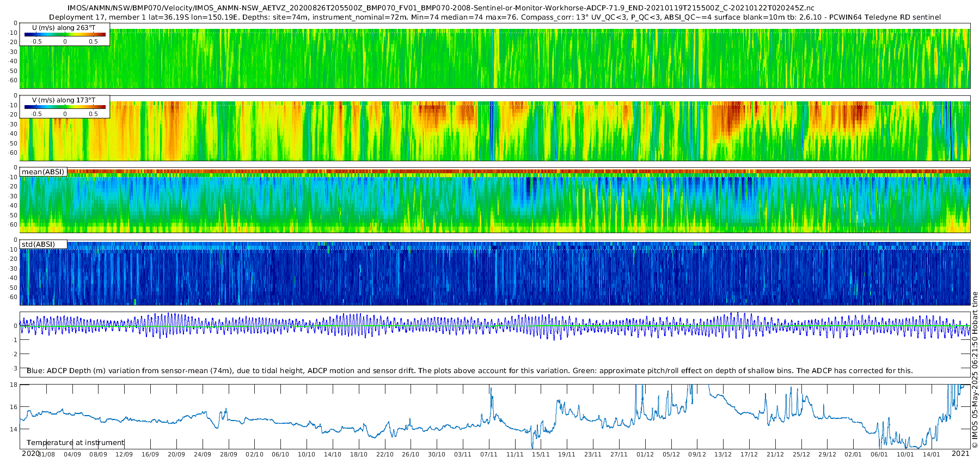This screenshot has height=463, width=980.
Task: Select the 13/12 date on time axis
Action: click(723, 454)
